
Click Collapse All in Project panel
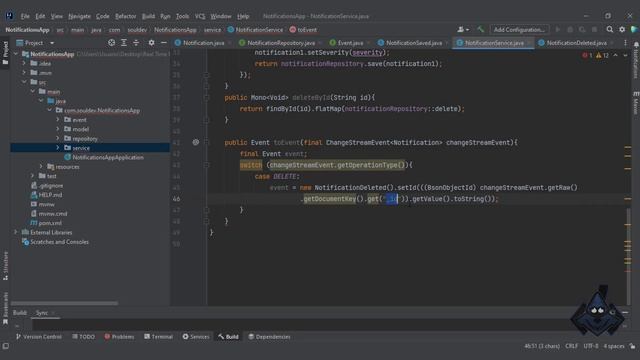point(136,42)
